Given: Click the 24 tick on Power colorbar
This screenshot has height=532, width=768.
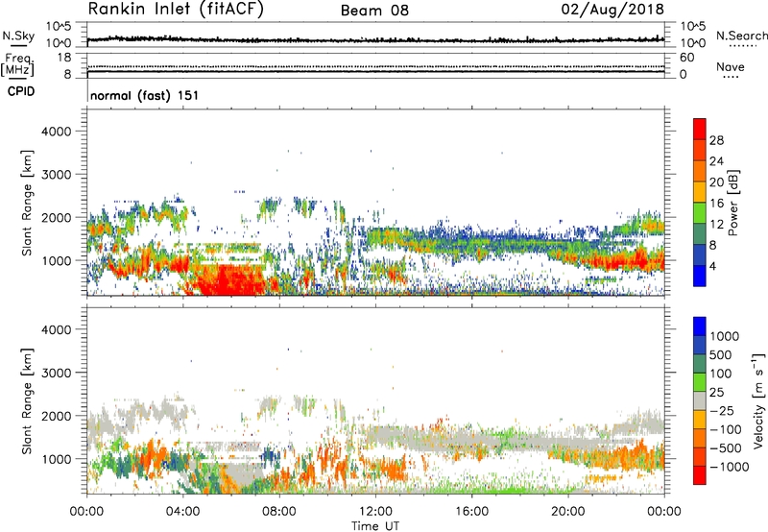Looking at the screenshot, I should coord(716,161).
